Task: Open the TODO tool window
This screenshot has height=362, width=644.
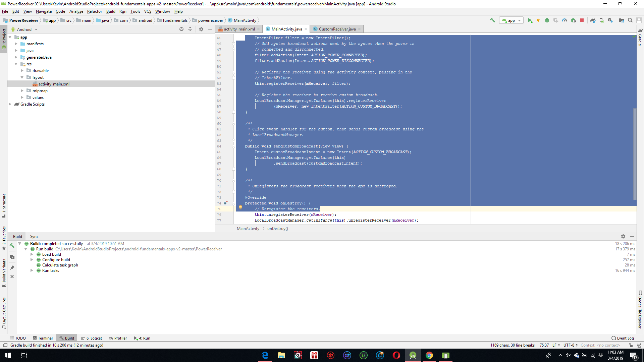Action: tap(18, 338)
